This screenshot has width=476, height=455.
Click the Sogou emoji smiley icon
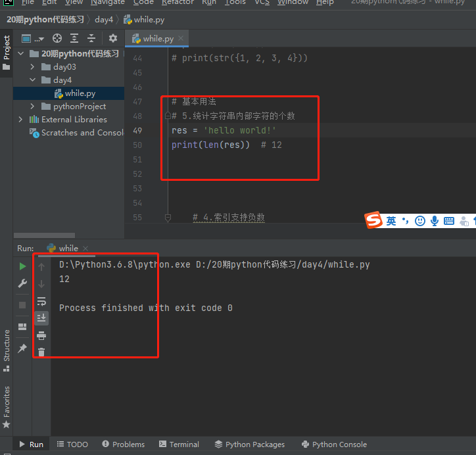(420, 221)
